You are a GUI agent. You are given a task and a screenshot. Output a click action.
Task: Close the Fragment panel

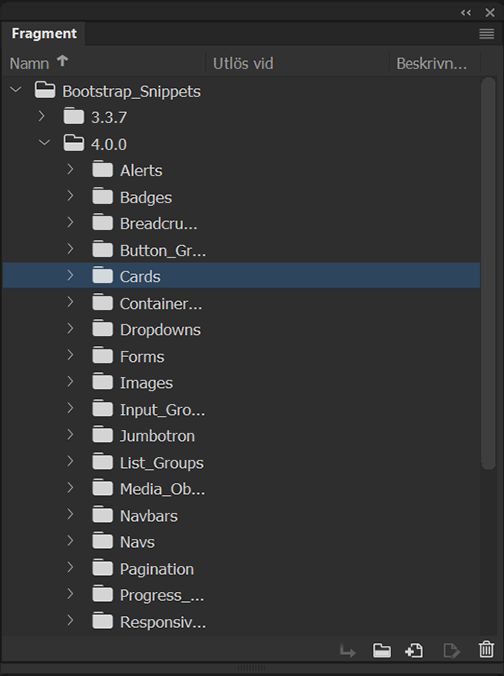click(490, 13)
